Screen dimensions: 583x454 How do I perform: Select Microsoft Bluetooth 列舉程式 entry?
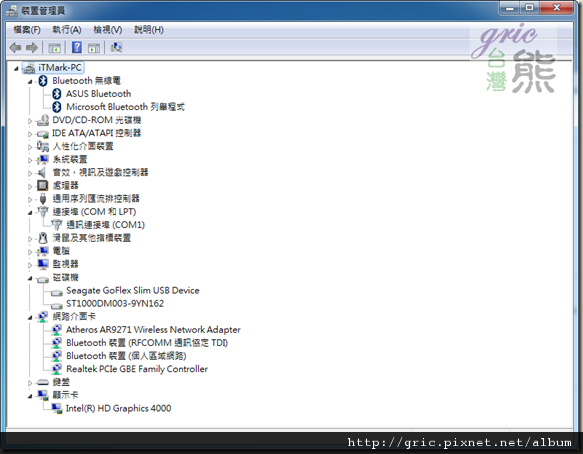pos(125,107)
